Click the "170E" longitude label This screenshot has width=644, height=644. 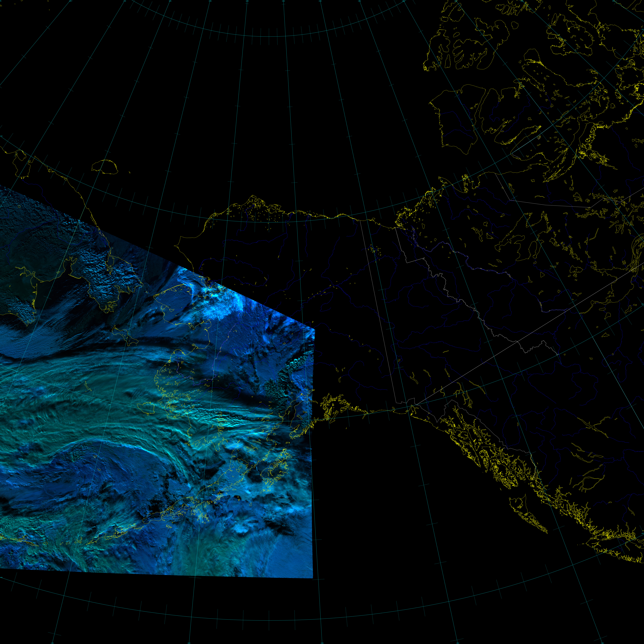[x=125, y=1]
